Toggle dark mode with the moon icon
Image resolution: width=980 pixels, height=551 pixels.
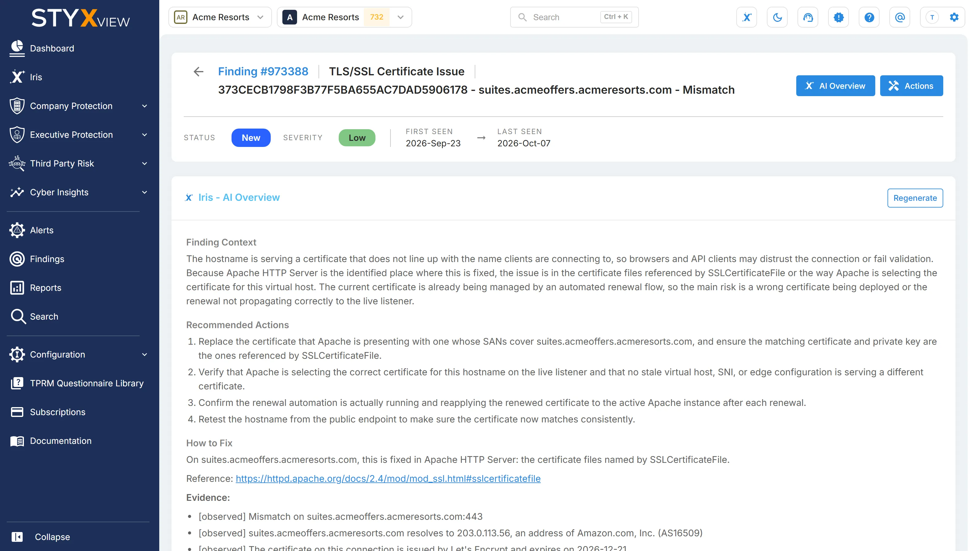click(777, 17)
